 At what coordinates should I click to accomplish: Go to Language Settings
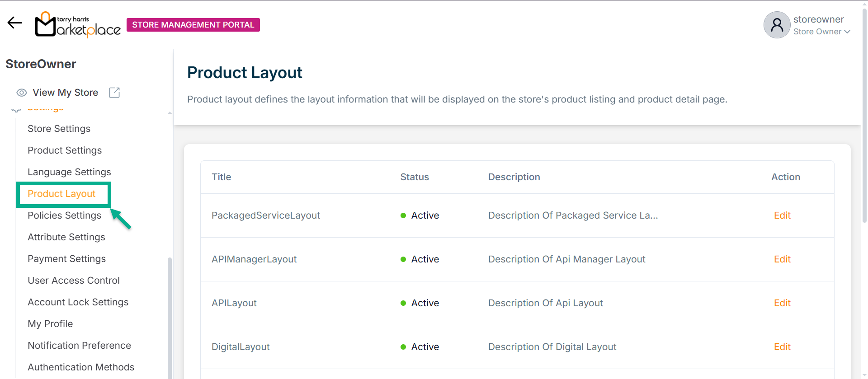(x=69, y=172)
